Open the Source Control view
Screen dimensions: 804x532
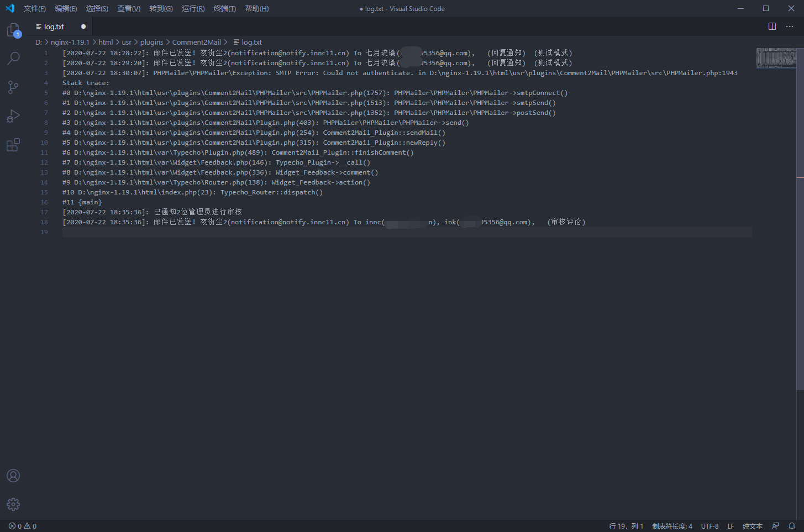13,87
